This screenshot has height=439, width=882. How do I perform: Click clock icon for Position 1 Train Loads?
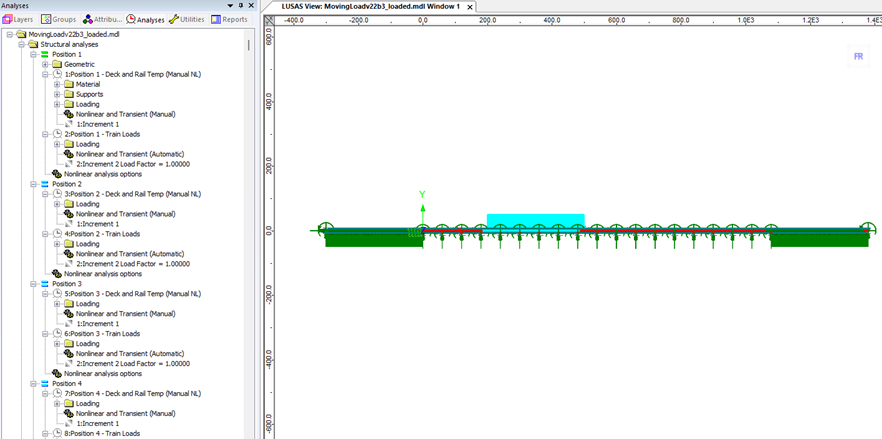[57, 134]
